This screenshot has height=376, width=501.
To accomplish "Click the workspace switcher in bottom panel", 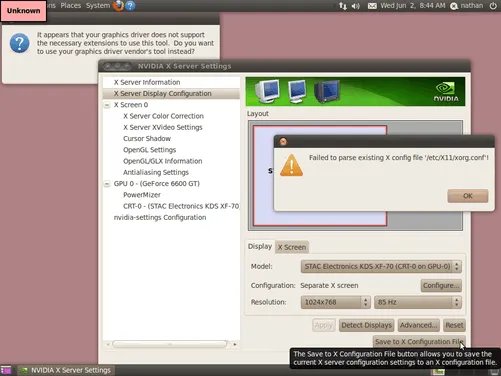I will [438, 372].
